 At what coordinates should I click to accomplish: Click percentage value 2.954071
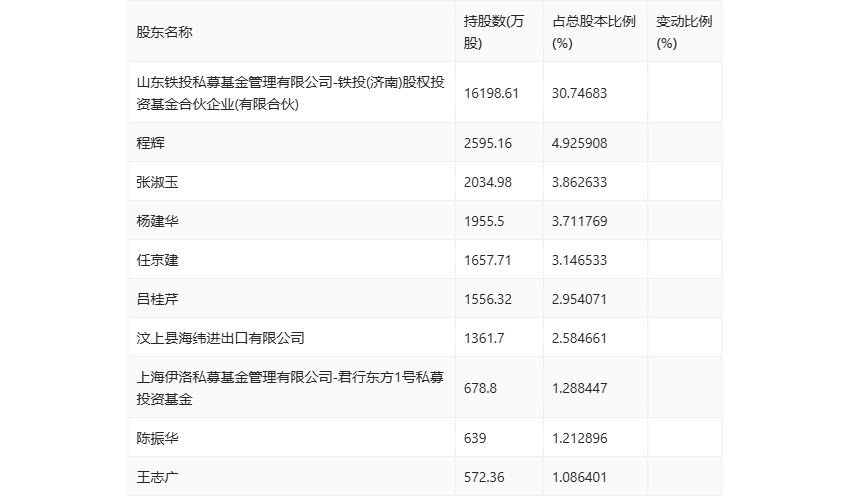click(x=579, y=299)
